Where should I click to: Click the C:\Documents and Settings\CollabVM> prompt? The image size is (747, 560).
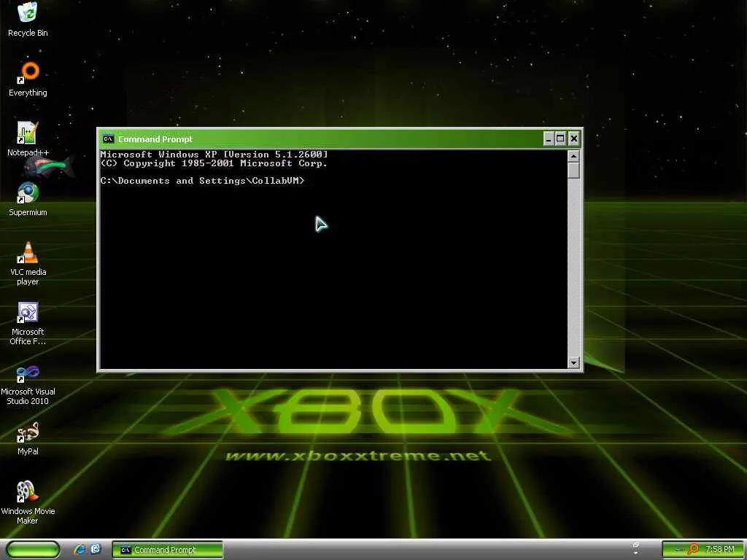[202, 181]
